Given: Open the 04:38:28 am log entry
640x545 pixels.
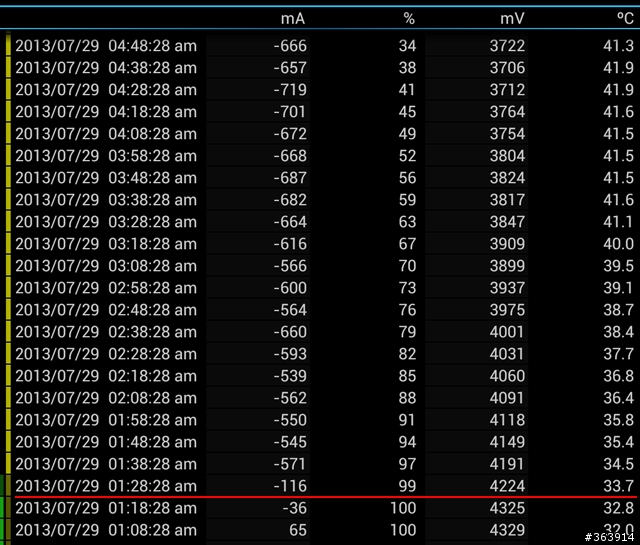Looking at the screenshot, I should [320, 68].
